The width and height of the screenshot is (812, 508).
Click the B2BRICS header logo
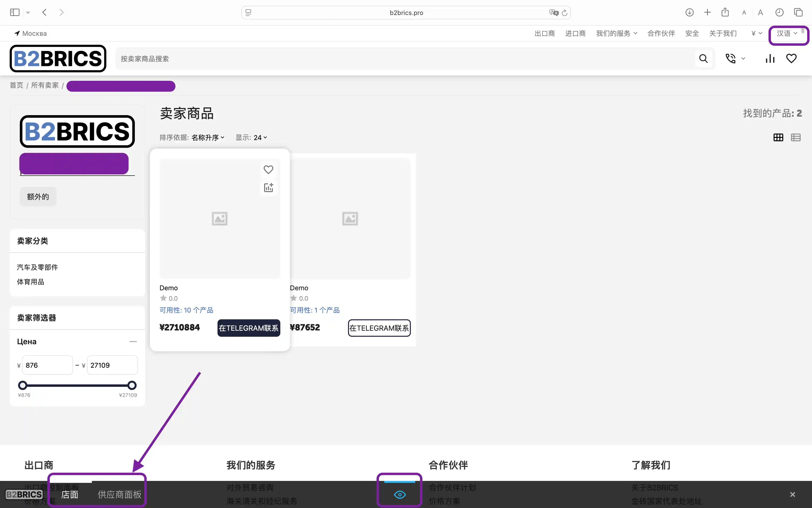pyautogui.click(x=58, y=59)
